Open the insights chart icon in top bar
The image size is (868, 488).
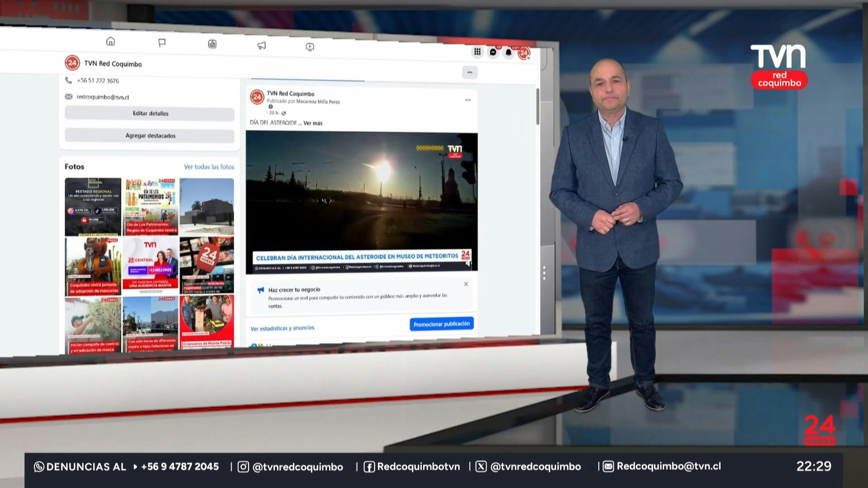coord(212,44)
